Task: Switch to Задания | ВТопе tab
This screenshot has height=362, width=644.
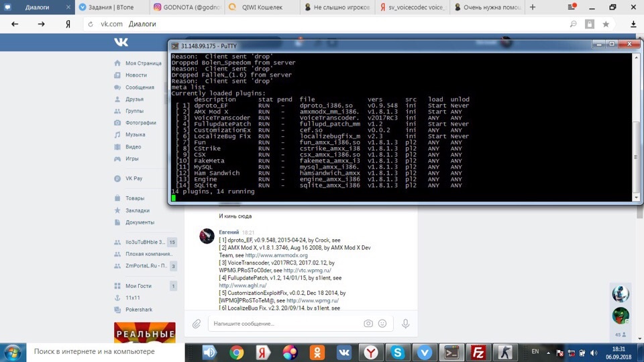Action: [x=111, y=7]
